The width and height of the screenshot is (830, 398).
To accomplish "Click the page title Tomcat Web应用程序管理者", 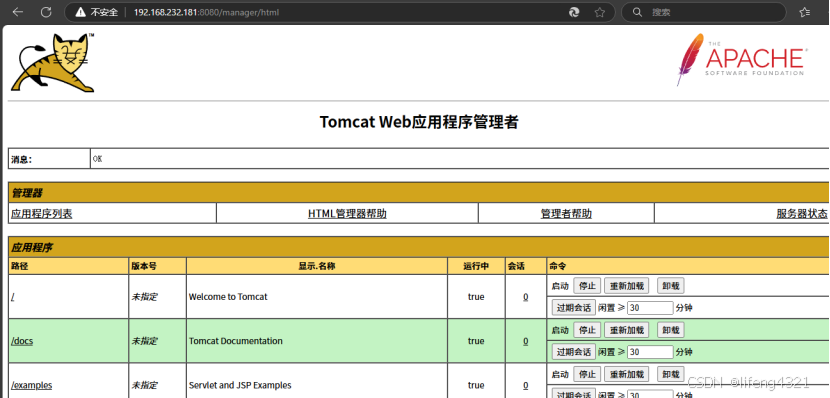I will tap(419, 122).
